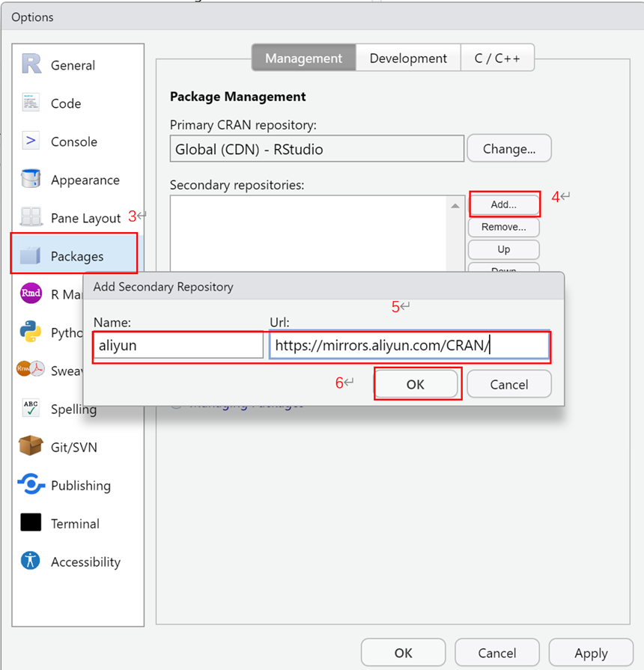Select the Pane Layout label

tap(85, 218)
